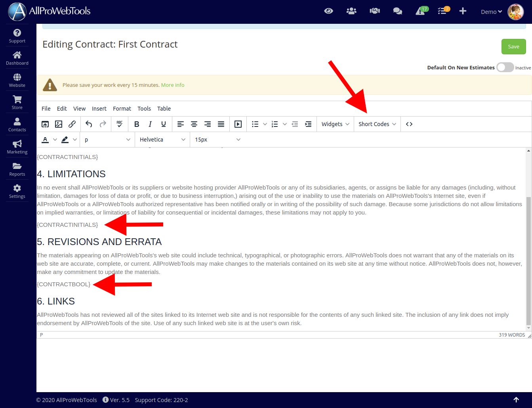Open task list icon with 7 badge

pos(443,11)
